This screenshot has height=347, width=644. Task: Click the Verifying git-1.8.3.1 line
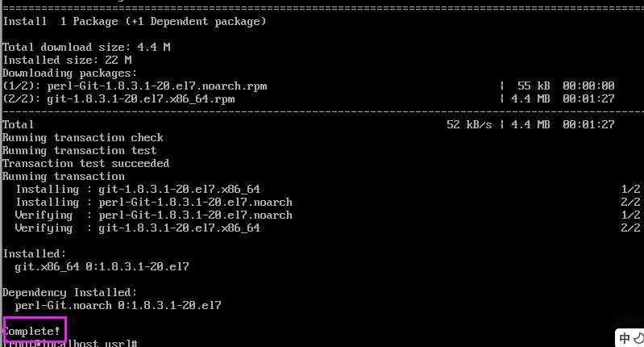tap(138, 228)
